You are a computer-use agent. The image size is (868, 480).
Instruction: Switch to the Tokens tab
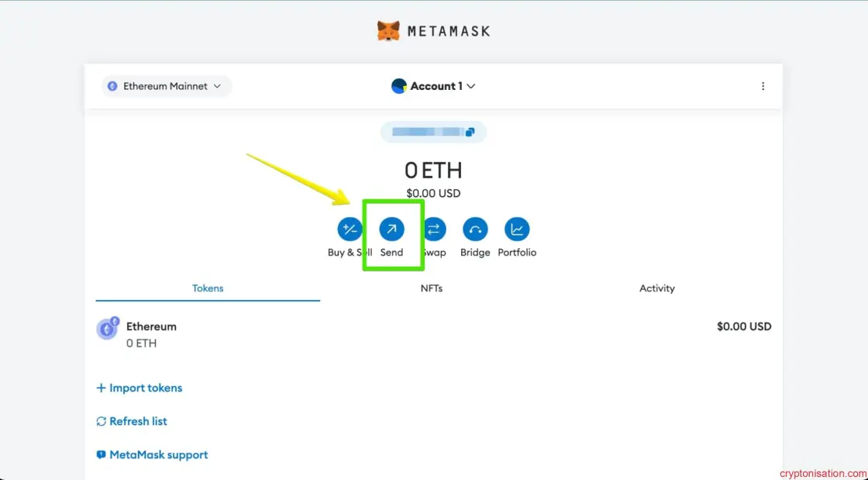point(208,288)
